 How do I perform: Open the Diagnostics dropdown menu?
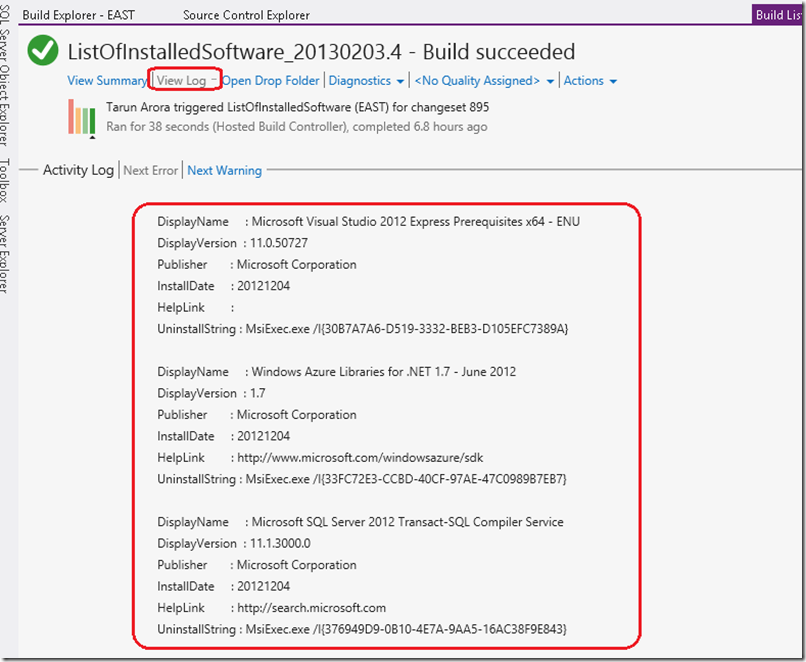click(366, 81)
